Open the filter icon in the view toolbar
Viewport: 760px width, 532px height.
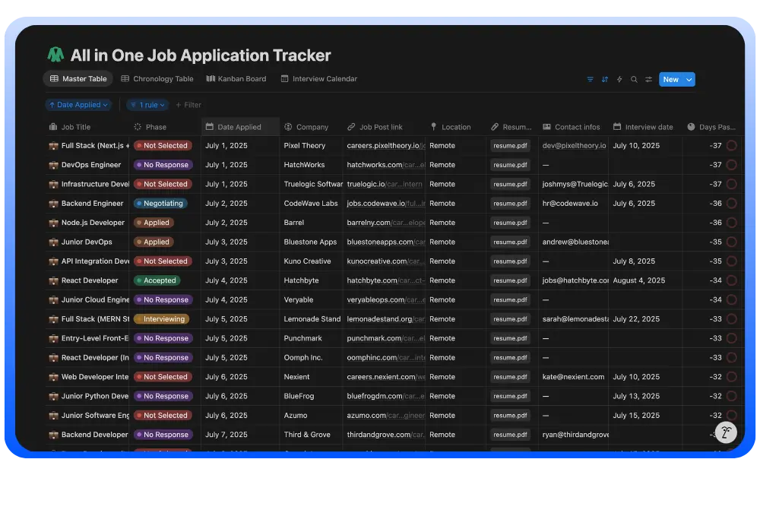pyautogui.click(x=591, y=79)
